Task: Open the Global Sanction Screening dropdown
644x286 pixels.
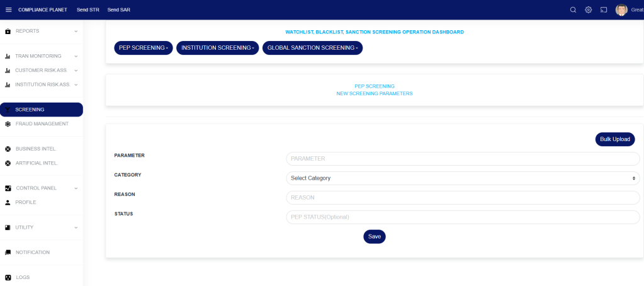Action: coord(312,48)
